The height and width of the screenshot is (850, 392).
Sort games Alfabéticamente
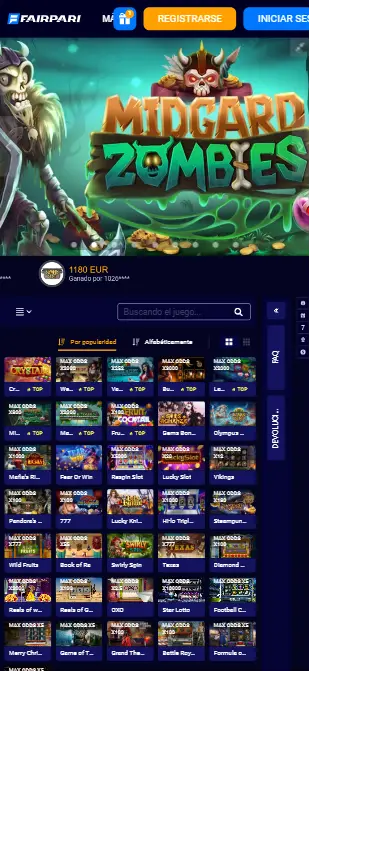click(x=163, y=342)
